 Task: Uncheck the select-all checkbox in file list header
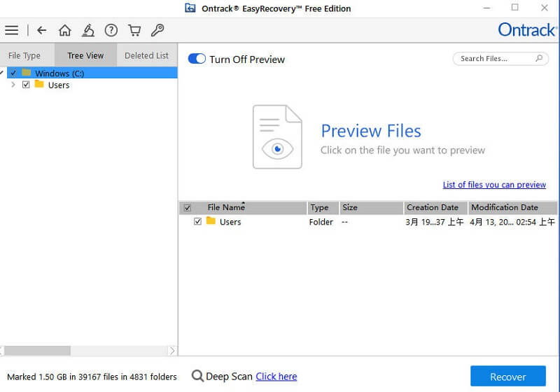(187, 208)
